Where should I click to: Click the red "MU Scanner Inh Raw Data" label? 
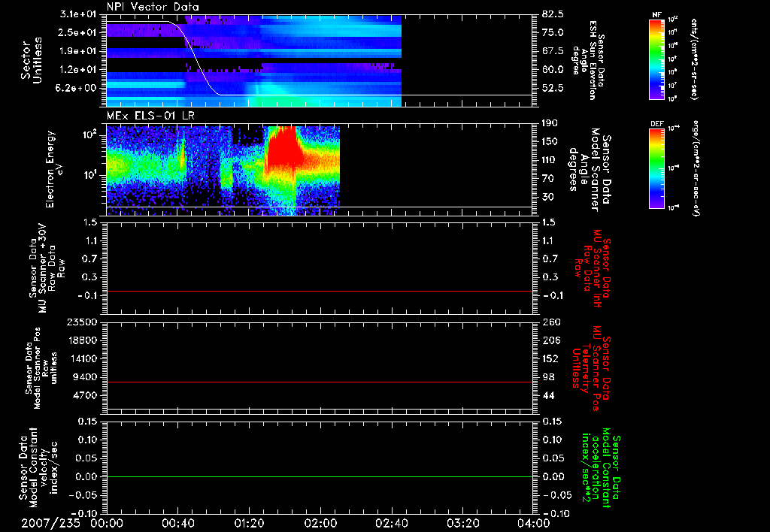593,269
